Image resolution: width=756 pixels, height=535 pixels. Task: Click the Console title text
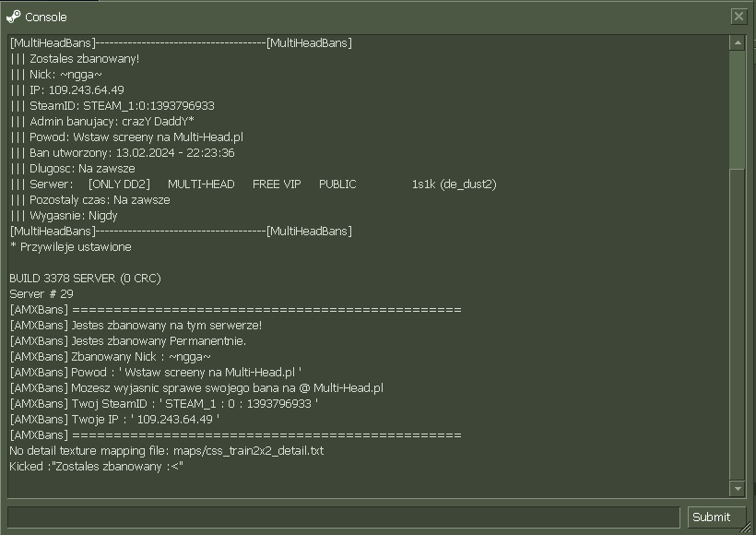(45, 17)
